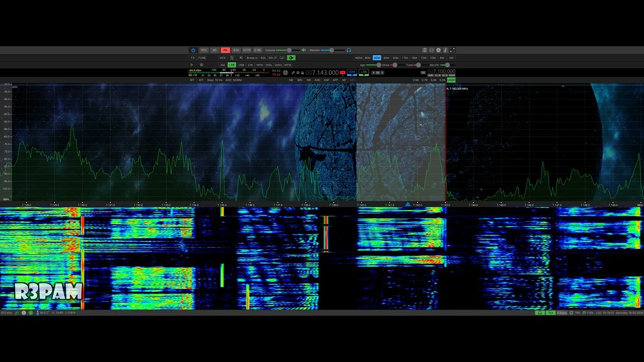Click the right arrow stepper icon
This screenshot has height=362, width=644.
tap(382, 73)
